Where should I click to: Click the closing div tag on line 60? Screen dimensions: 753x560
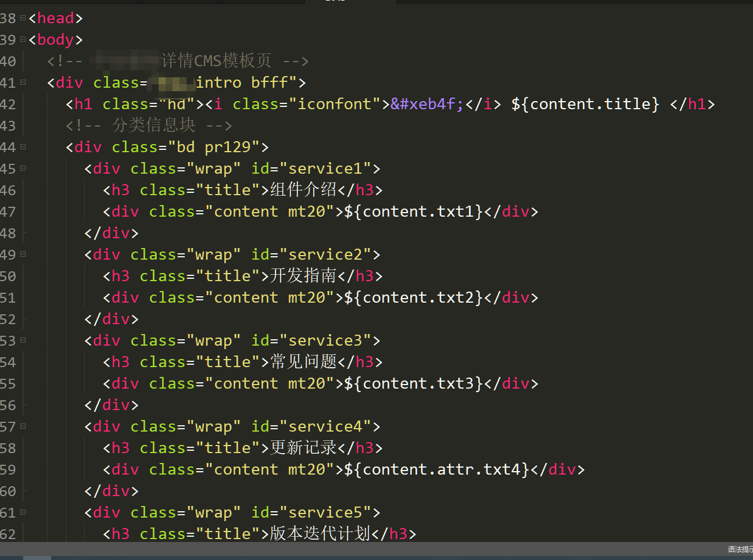tap(112, 491)
